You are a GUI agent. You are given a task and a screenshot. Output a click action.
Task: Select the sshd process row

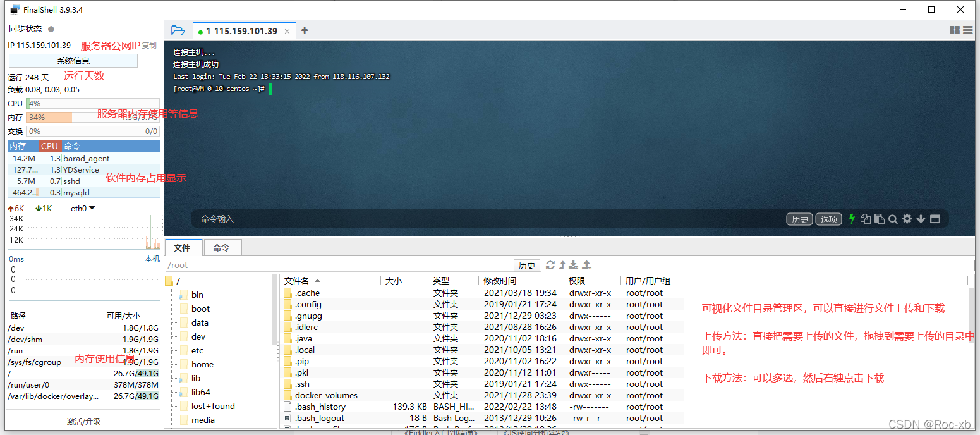84,181
